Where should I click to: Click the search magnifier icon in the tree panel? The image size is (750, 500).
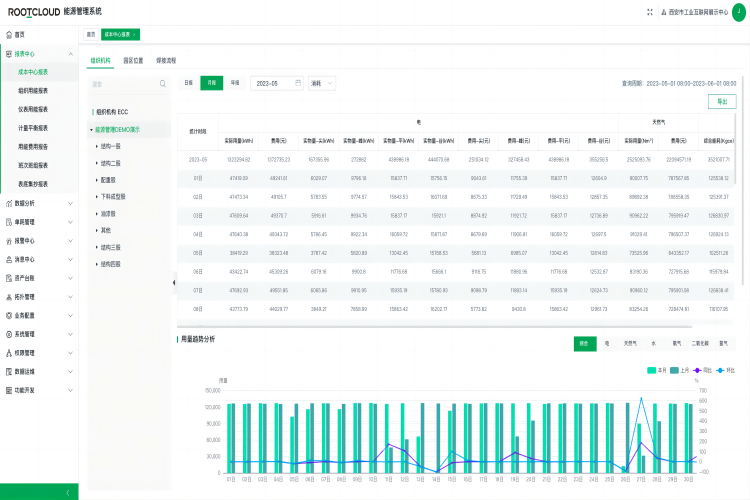[x=165, y=84]
